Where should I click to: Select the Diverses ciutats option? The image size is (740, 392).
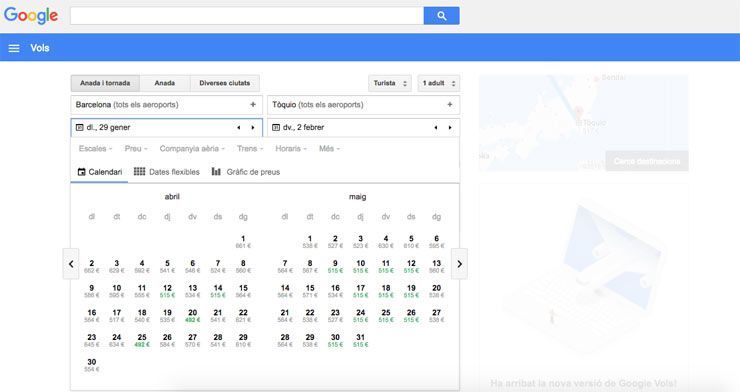[225, 83]
